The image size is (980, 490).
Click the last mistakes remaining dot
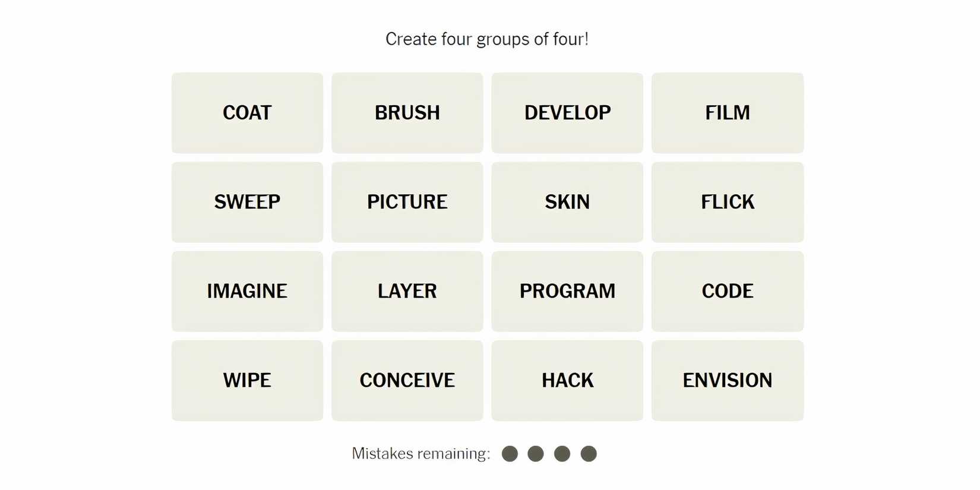(x=589, y=454)
